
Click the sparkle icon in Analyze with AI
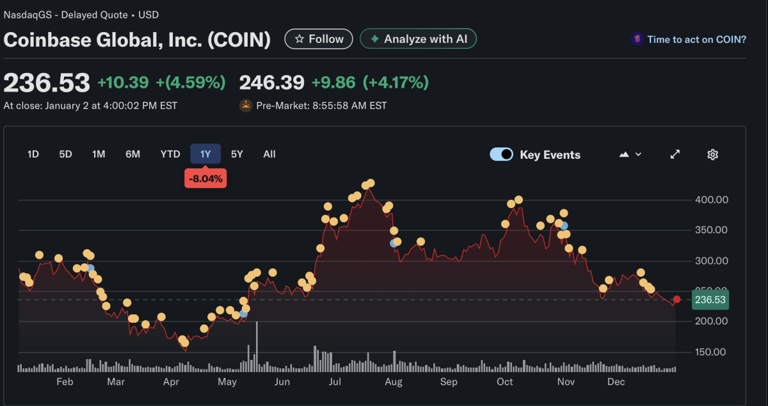pyautogui.click(x=375, y=39)
